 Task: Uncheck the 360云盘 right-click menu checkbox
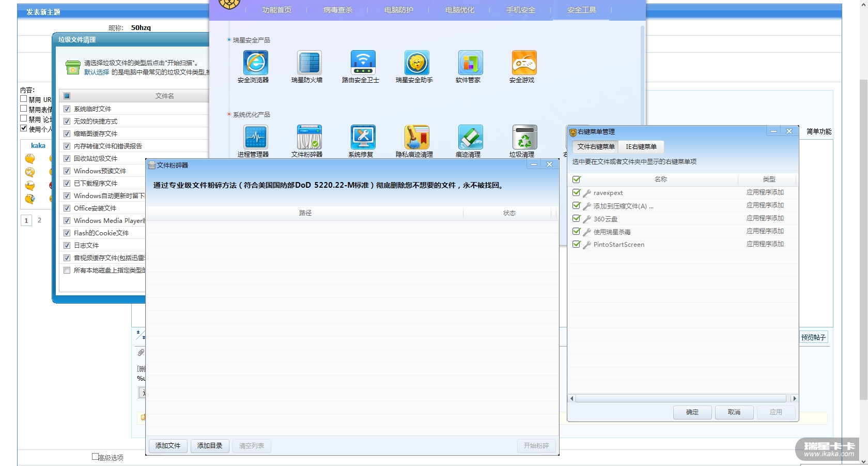coord(577,218)
